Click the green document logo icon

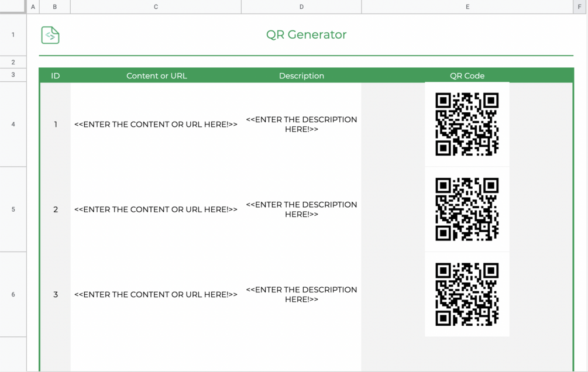point(50,35)
